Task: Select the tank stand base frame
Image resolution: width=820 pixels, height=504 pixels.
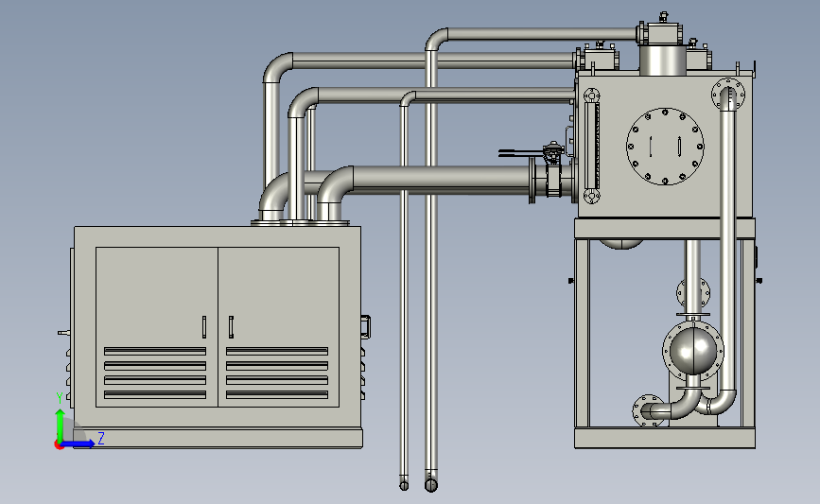Action: tap(665, 438)
